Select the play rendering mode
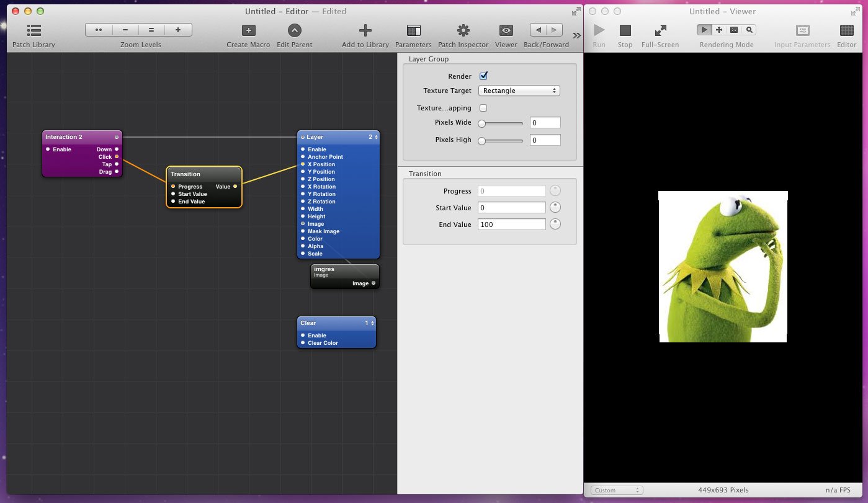The height and width of the screenshot is (503, 868). (704, 30)
